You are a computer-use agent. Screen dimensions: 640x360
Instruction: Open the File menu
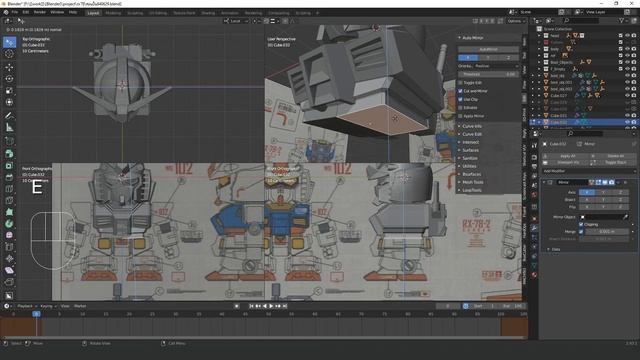pyautogui.click(x=15, y=13)
